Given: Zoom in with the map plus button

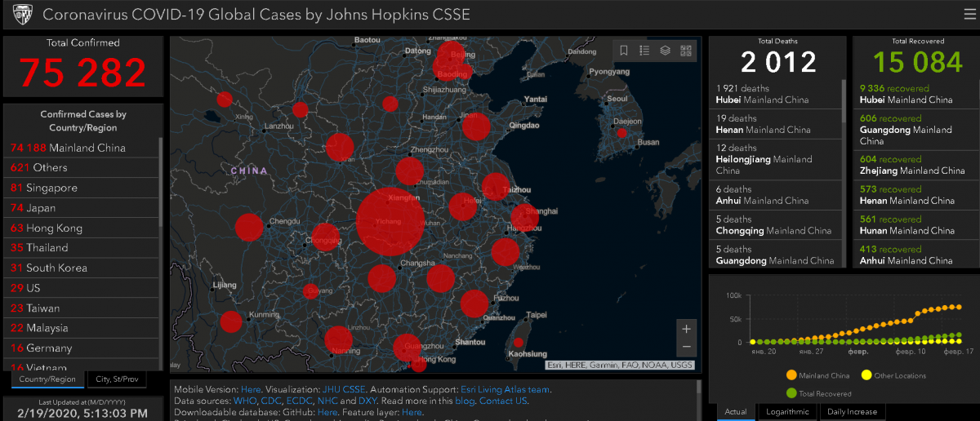Looking at the screenshot, I should tap(687, 329).
